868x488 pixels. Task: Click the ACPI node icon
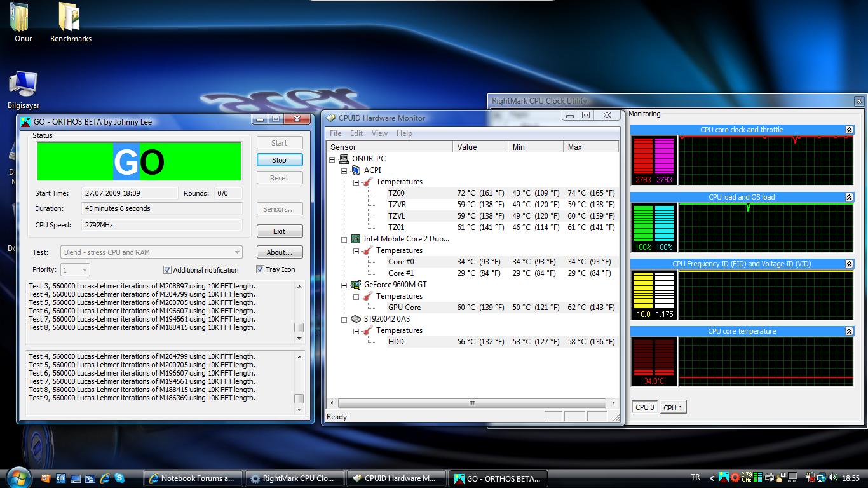tap(356, 170)
